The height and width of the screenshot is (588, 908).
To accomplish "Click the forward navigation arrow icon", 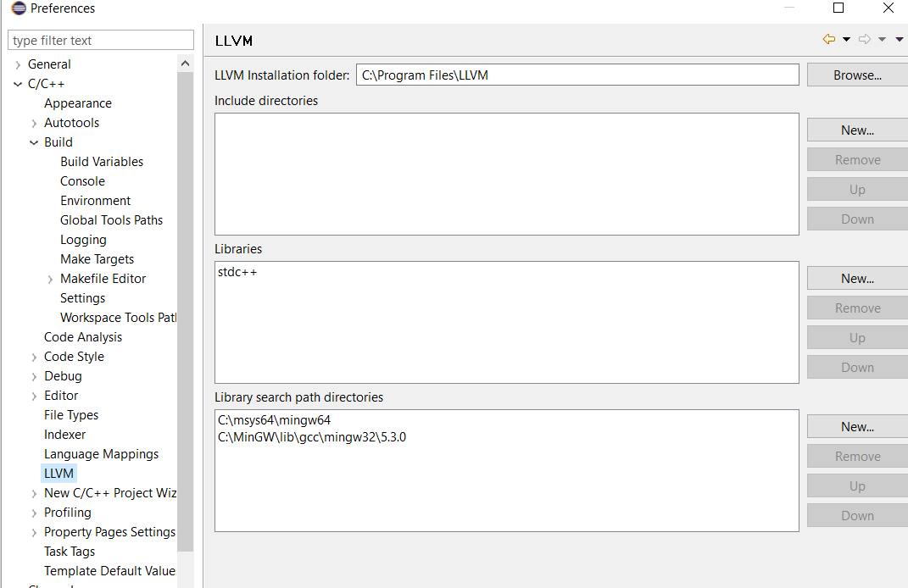I will pyautogui.click(x=865, y=39).
